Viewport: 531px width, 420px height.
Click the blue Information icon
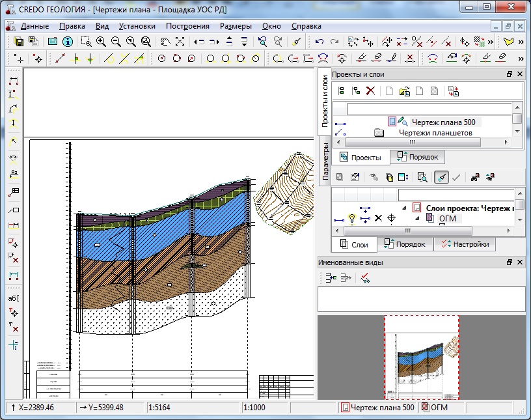point(67,42)
